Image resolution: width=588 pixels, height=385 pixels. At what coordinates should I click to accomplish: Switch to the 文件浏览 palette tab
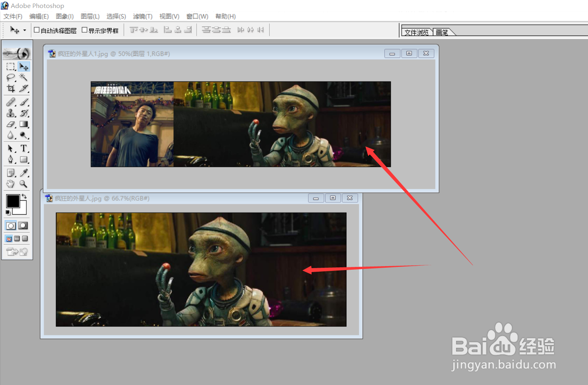click(x=416, y=32)
